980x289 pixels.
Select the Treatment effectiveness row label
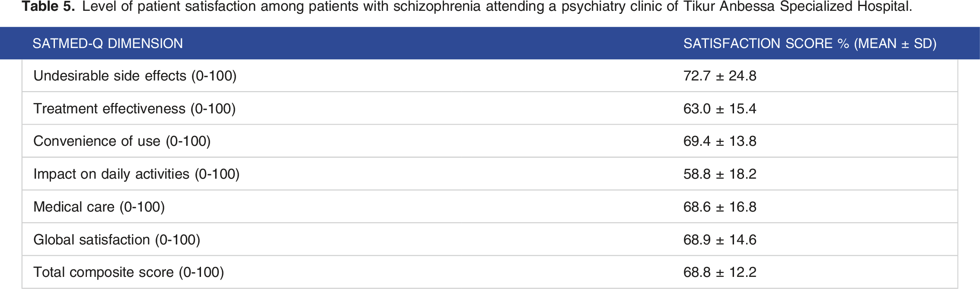tap(134, 109)
